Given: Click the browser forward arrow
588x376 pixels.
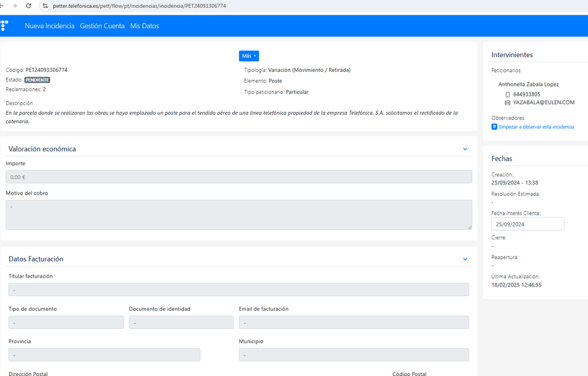Looking at the screenshot, I should (15, 6).
